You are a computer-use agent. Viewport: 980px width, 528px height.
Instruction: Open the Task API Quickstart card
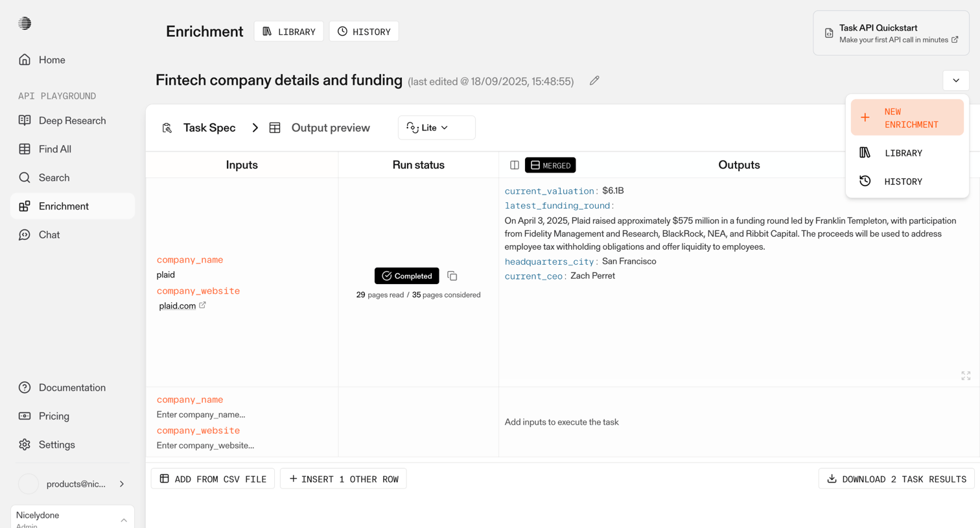pyautogui.click(x=891, y=33)
